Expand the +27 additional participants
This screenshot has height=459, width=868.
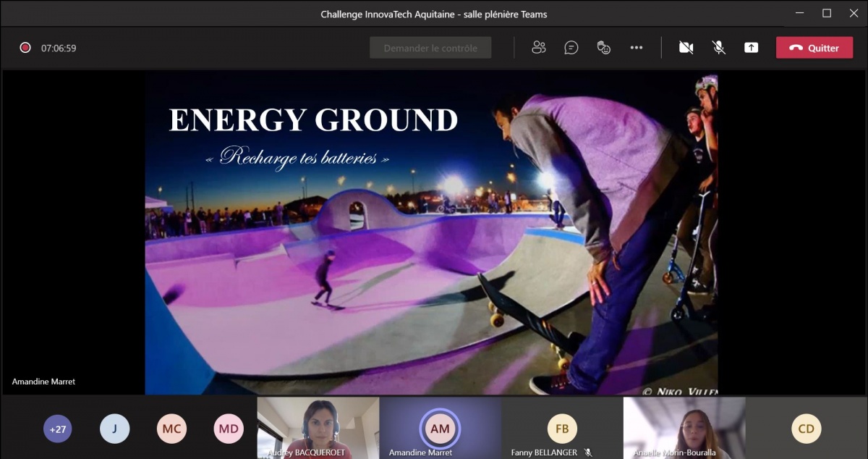point(57,429)
